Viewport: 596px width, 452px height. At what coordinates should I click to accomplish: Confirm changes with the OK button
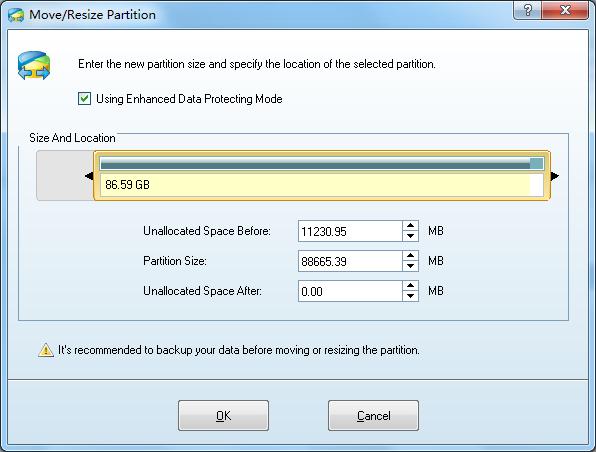coord(224,416)
